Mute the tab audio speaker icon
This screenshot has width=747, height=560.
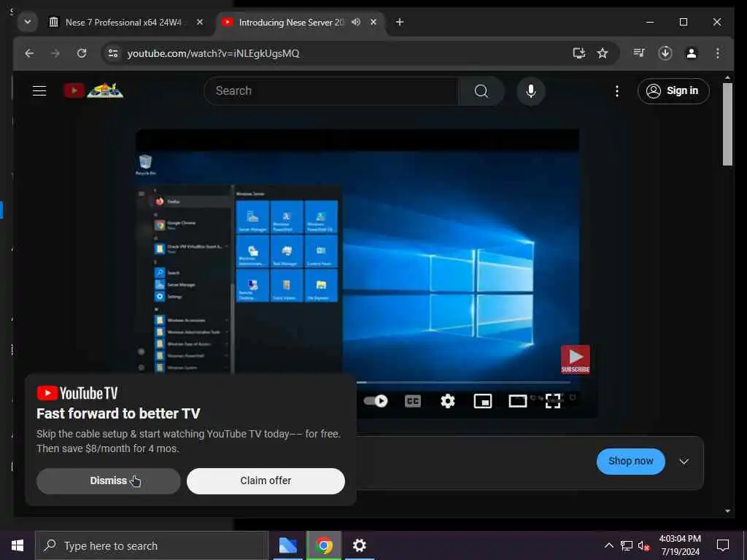pyautogui.click(x=356, y=23)
